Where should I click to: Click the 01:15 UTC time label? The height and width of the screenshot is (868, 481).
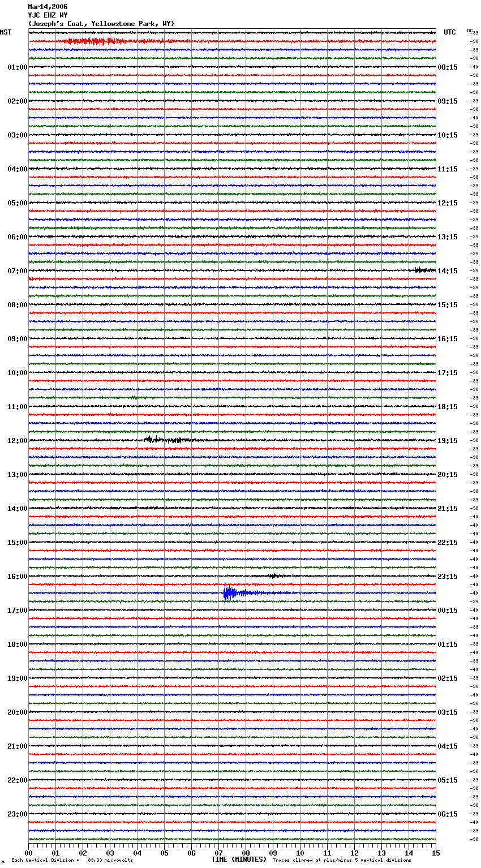(x=448, y=644)
